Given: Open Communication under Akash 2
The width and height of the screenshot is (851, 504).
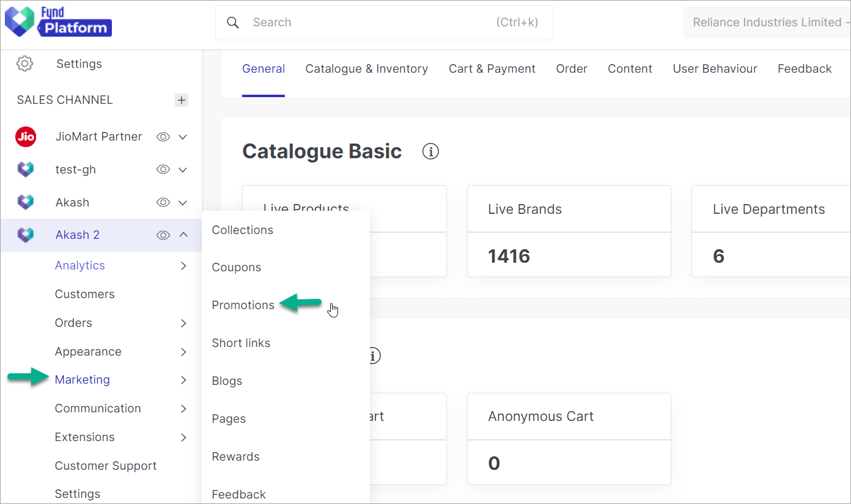Looking at the screenshot, I should [98, 409].
